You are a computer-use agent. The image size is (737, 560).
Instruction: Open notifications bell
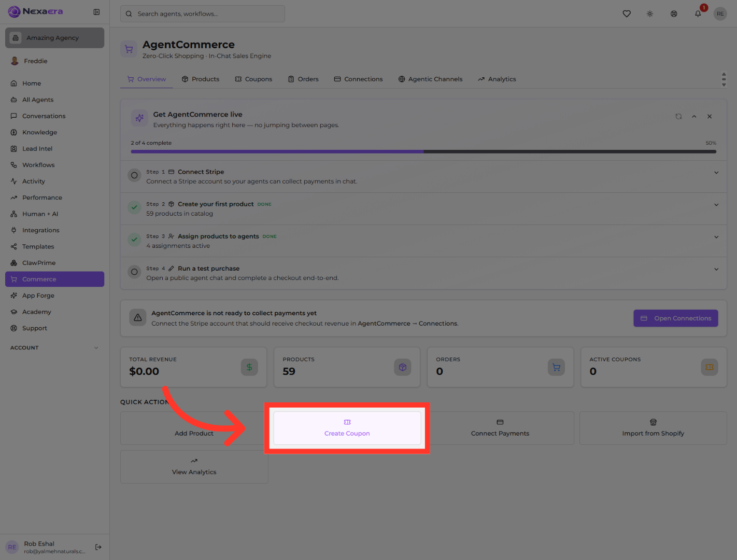(698, 14)
